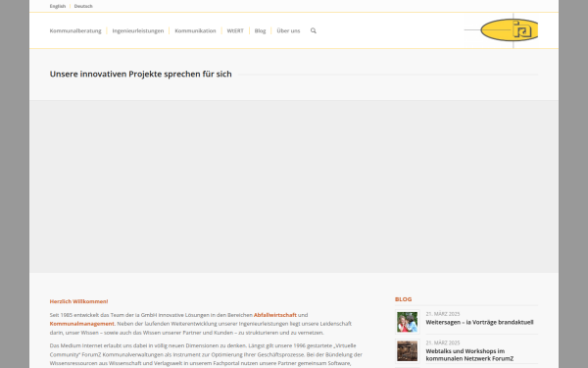
Task: Open the Kommunalmanagement link
Action: (81, 324)
